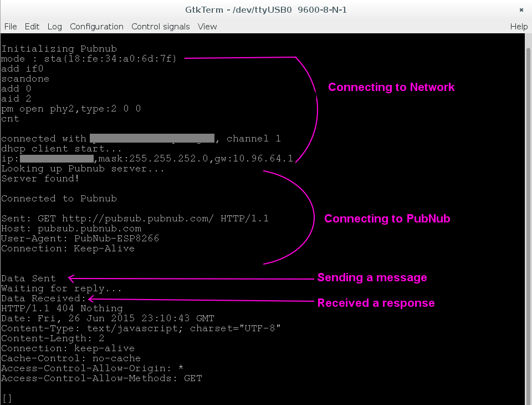This screenshot has height=405, width=532.
Task: Click the 'Connection: Keep-Alive' line
Action: pos(68,249)
